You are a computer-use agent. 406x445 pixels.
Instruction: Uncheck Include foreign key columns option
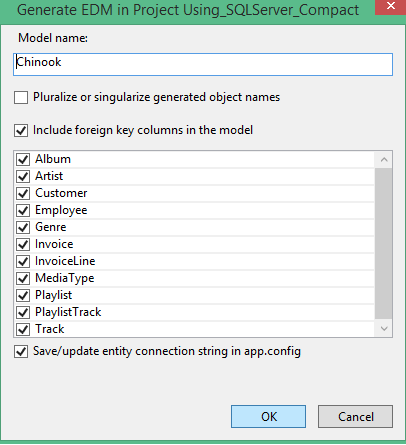[x=21, y=130]
